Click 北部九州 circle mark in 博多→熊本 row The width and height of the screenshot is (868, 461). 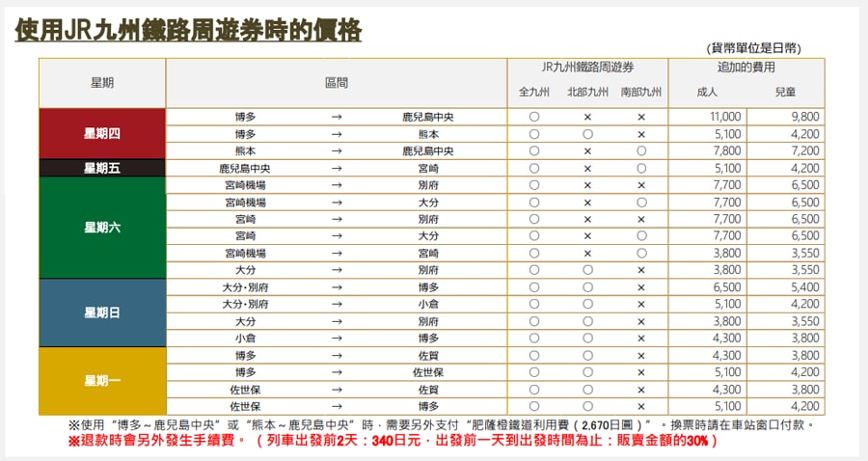pos(587,134)
